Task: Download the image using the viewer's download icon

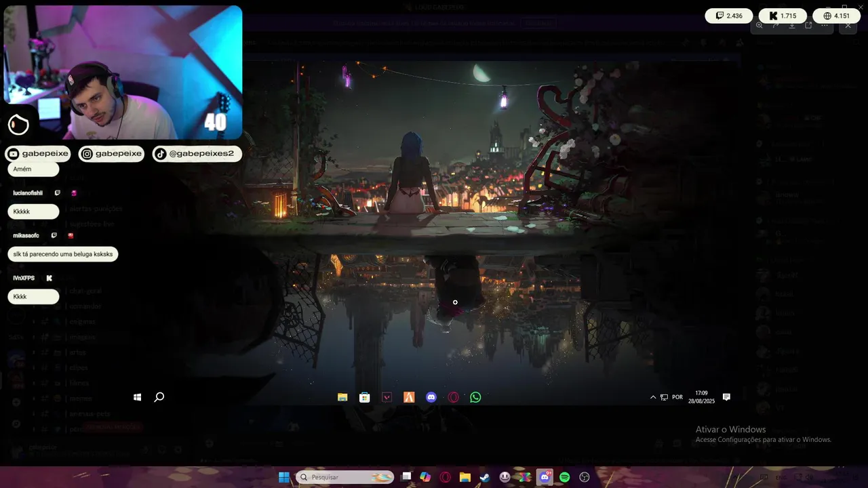Action: 792,25
